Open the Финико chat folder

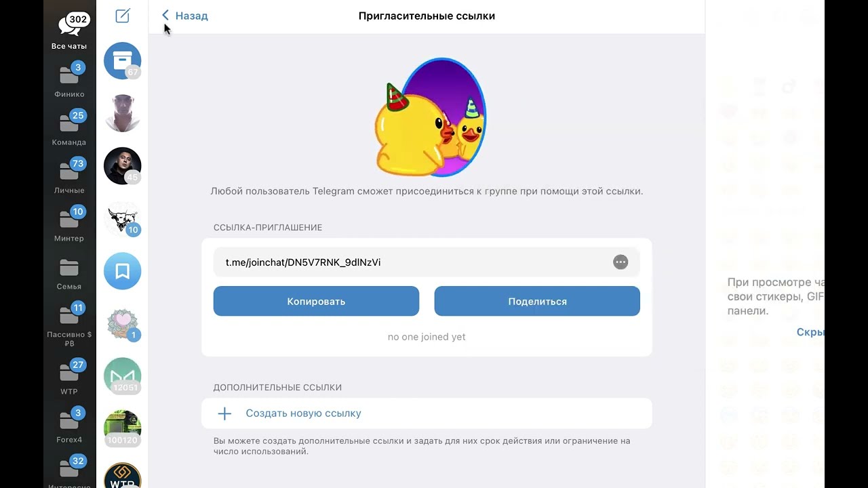(x=69, y=80)
